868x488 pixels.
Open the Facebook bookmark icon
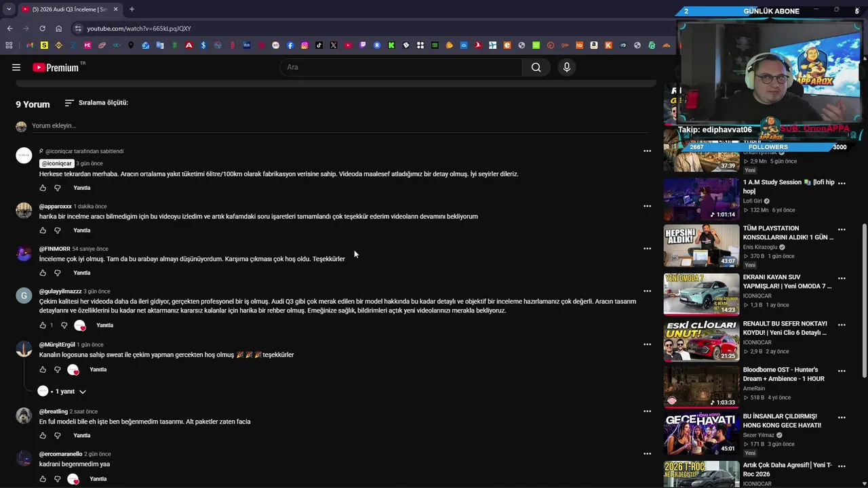(290, 45)
